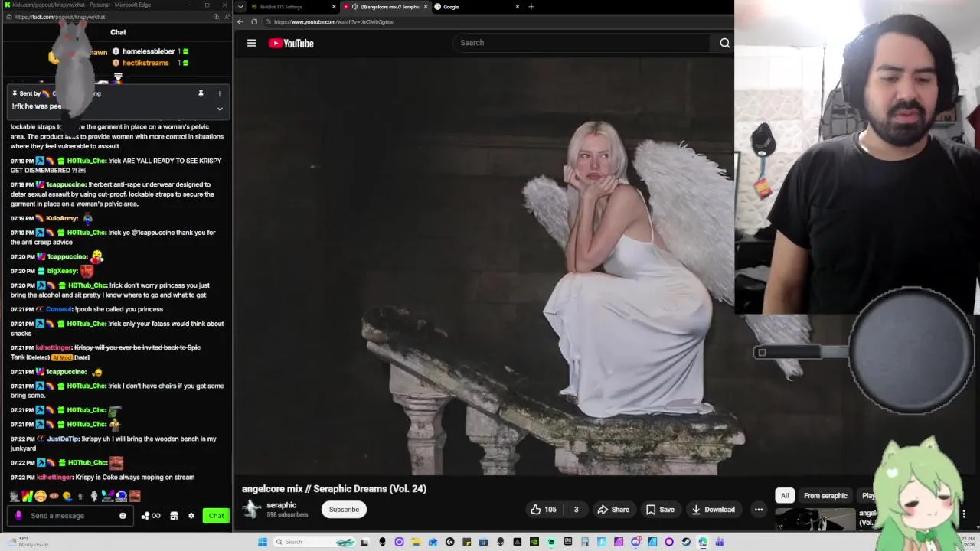Viewport: 980px width, 551px height.
Task: Open NVIDIA app from the taskbar
Action: pyautogui.click(x=534, y=542)
